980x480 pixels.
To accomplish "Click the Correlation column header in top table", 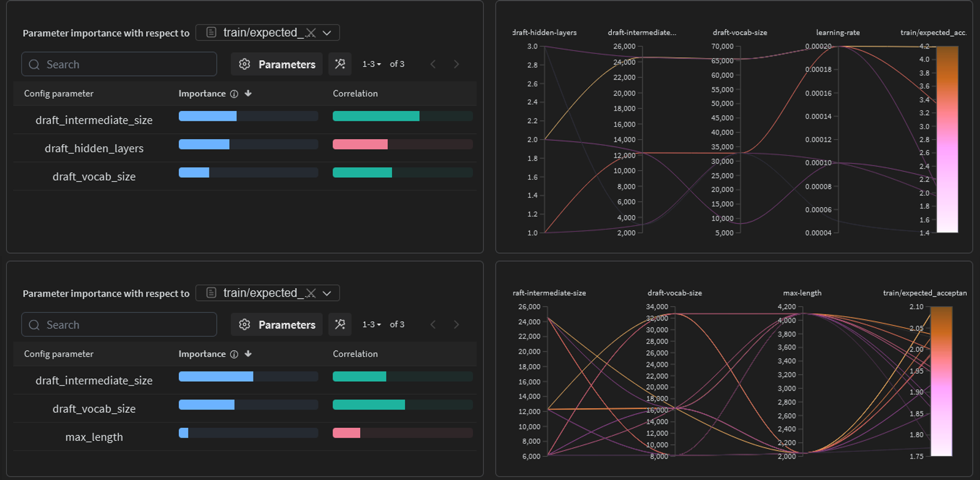I will (x=355, y=93).
